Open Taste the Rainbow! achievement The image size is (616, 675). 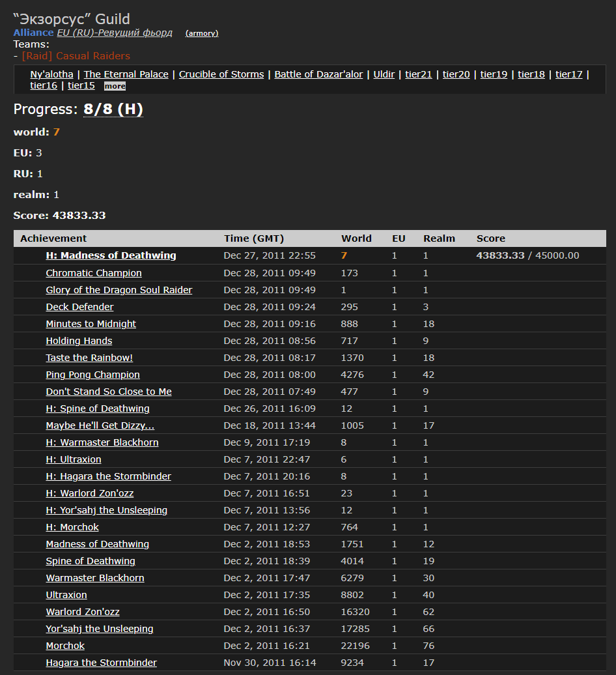point(89,358)
